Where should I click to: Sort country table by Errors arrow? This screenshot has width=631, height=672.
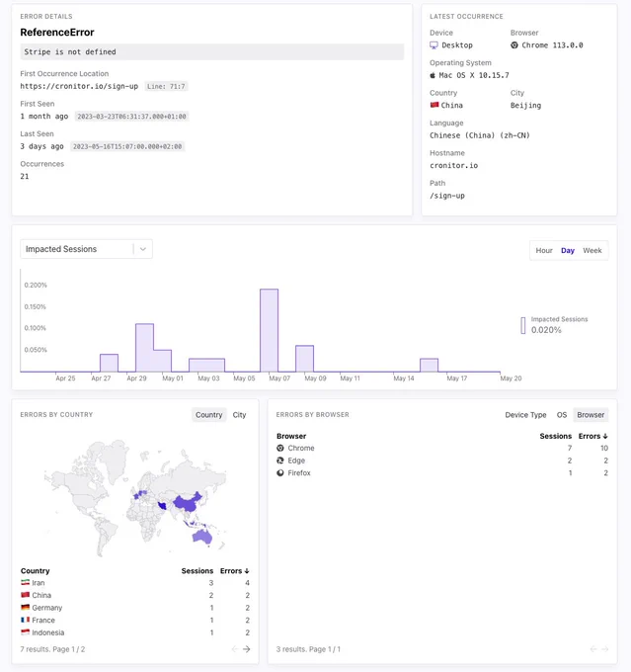click(x=247, y=571)
